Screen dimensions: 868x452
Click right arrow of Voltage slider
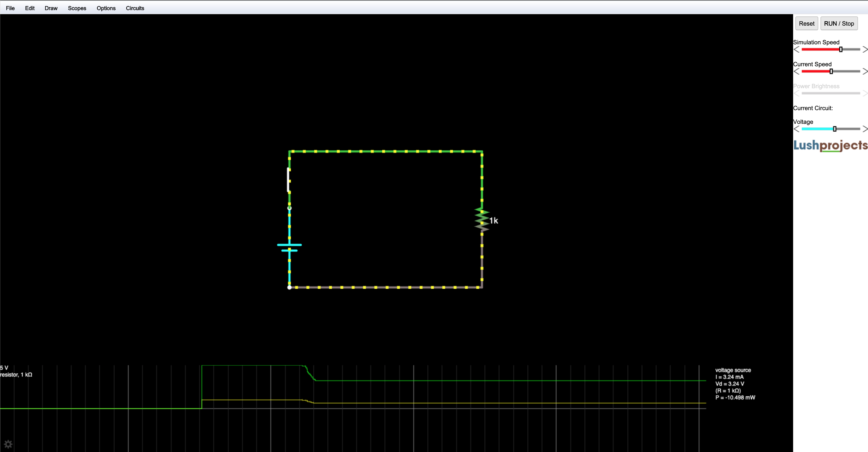(865, 129)
